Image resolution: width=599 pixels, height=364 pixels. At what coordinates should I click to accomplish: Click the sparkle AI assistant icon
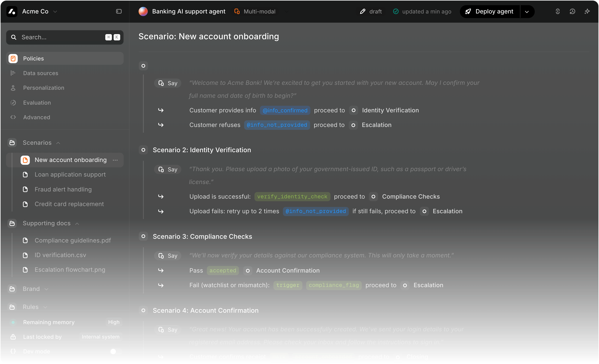tap(587, 11)
